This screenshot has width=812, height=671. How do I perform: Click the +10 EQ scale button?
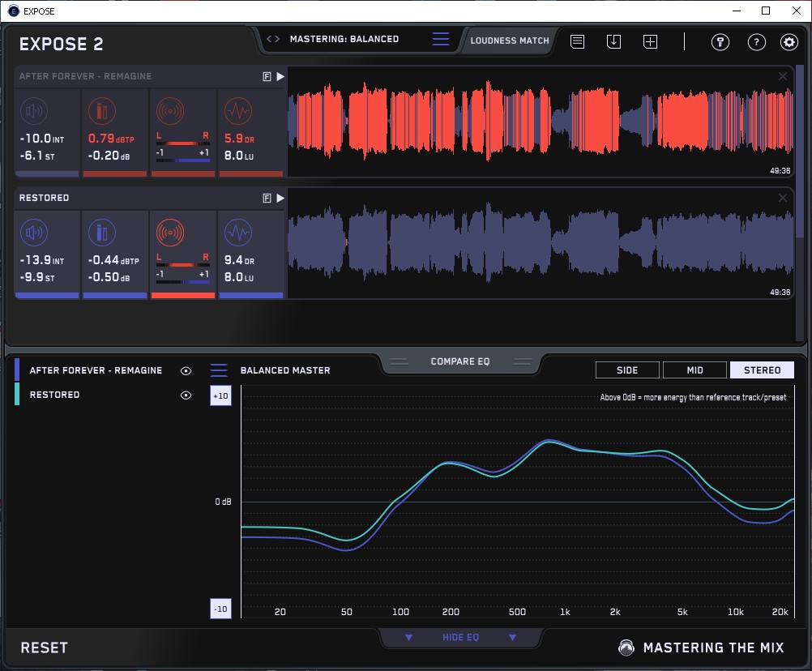[221, 395]
